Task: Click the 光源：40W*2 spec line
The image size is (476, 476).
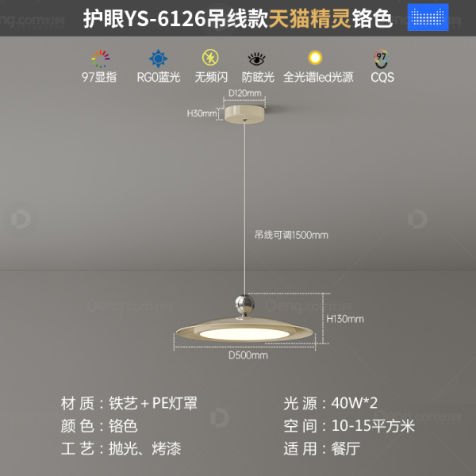Action: 331,404
